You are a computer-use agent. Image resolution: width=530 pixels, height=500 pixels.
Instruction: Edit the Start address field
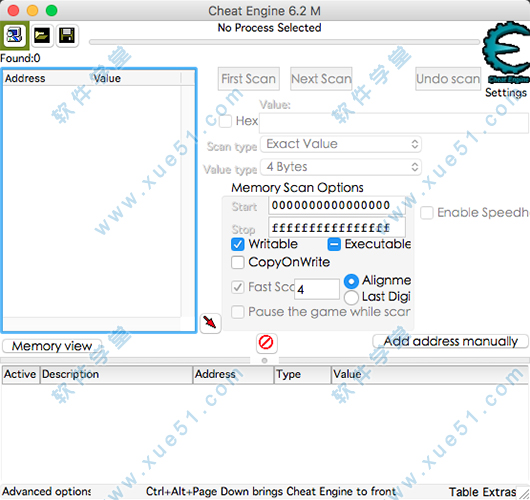(337, 205)
